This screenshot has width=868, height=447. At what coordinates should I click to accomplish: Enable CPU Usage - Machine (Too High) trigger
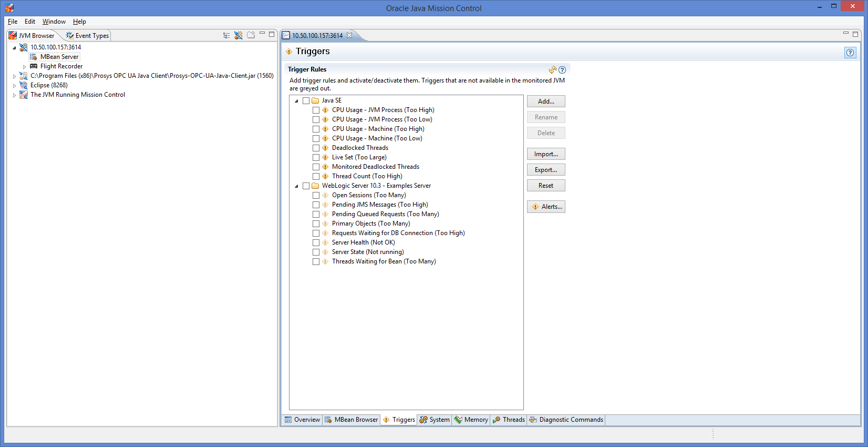pyautogui.click(x=316, y=129)
